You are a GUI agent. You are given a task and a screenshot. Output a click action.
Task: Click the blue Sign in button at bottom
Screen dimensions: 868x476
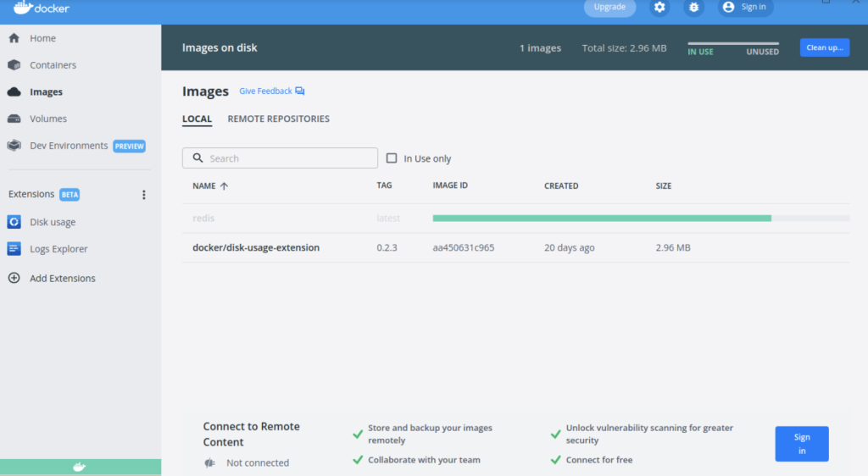click(x=802, y=444)
